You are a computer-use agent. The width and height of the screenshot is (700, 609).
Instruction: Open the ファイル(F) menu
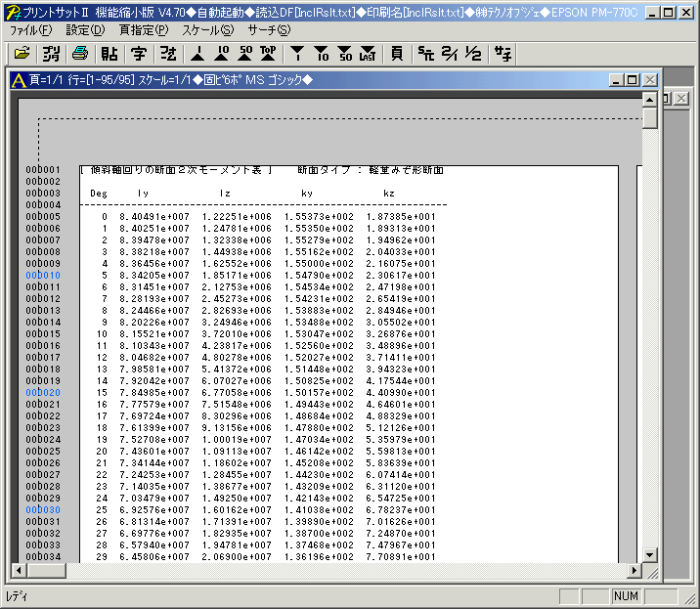click(31, 29)
